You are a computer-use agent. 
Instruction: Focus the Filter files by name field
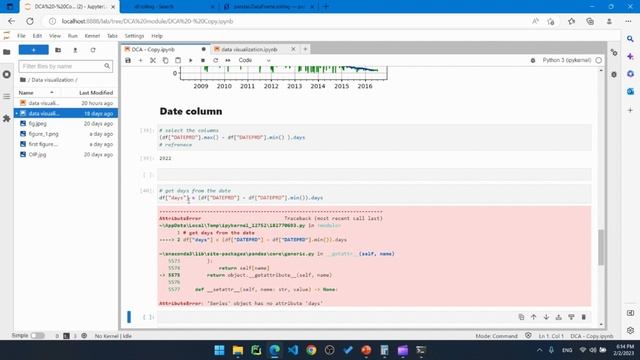[x=66, y=66]
